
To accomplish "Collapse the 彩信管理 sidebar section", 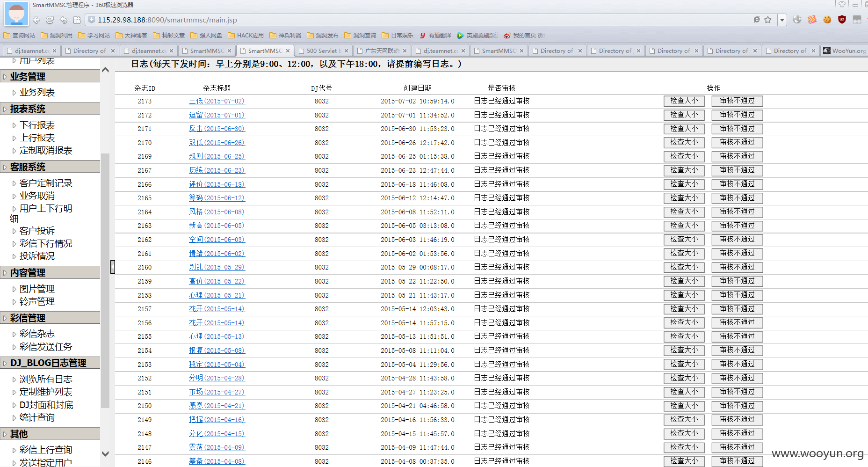I will pos(50,318).
